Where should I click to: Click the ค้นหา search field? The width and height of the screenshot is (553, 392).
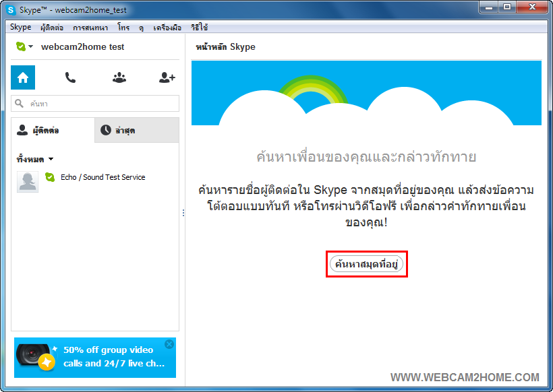tap(101, 104)
